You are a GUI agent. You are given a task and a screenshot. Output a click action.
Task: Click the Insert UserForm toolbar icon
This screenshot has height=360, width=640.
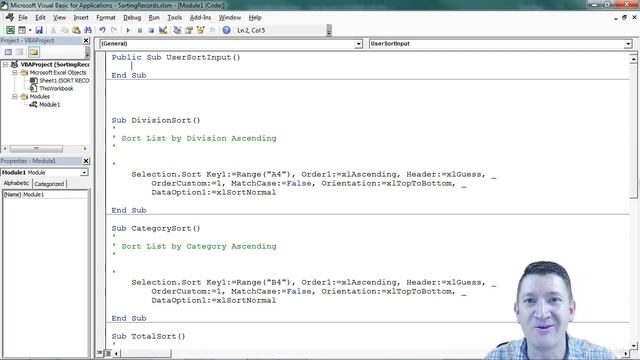[x=22, y=30]
